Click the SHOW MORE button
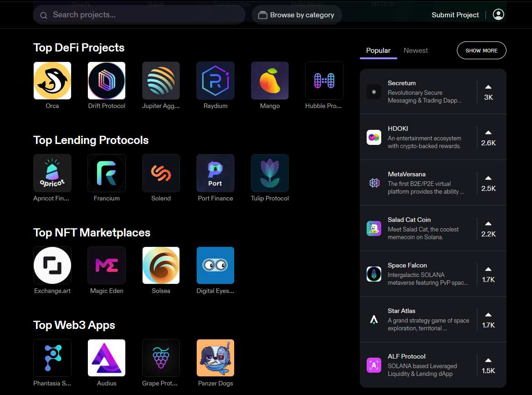532x395 pixels. click(481, 51)
